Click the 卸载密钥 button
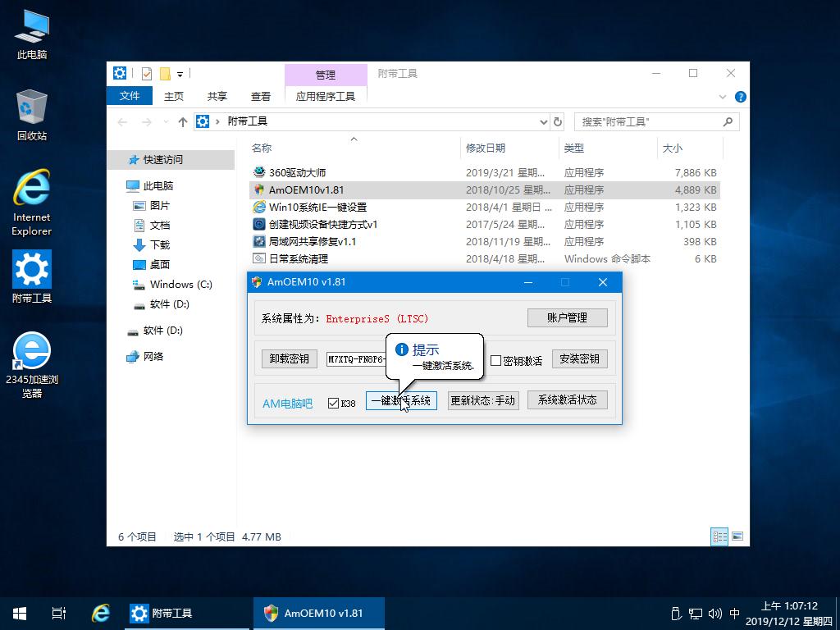The height and width of the screenshot is (630, 840). (290, 358)
